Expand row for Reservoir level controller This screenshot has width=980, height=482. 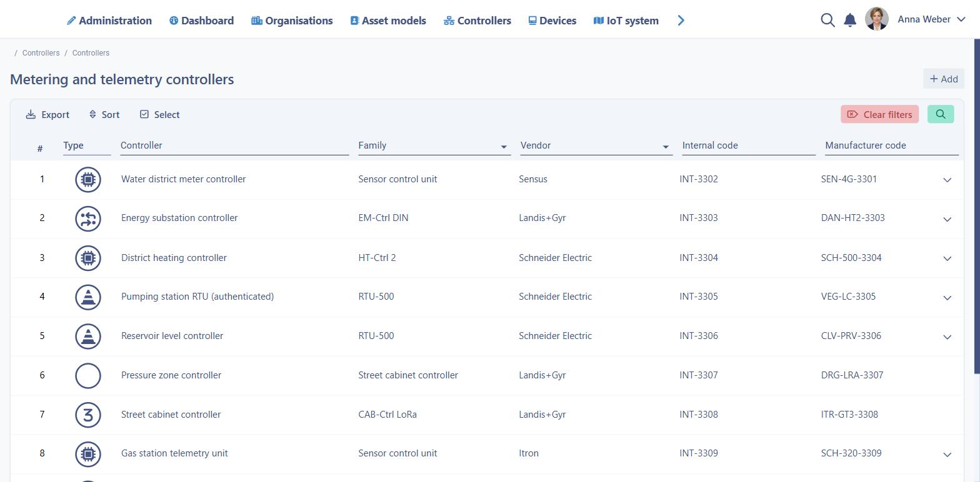tap(947, 337)
